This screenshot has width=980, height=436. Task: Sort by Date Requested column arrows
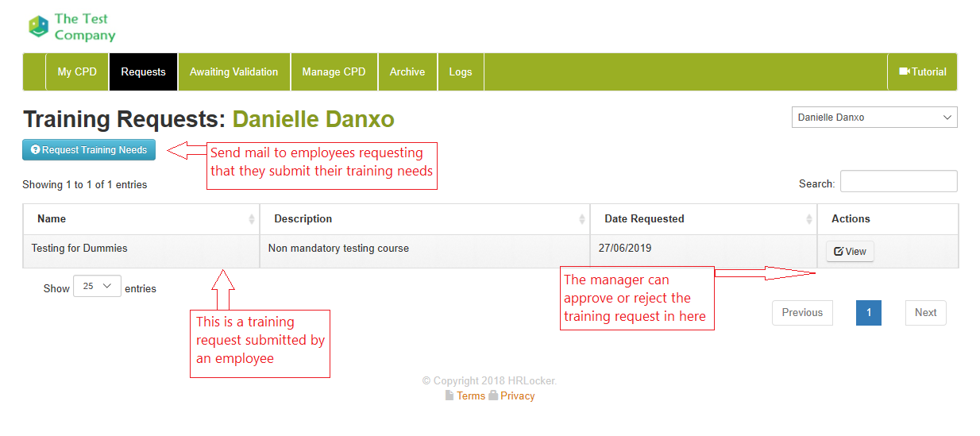[809, 219]
